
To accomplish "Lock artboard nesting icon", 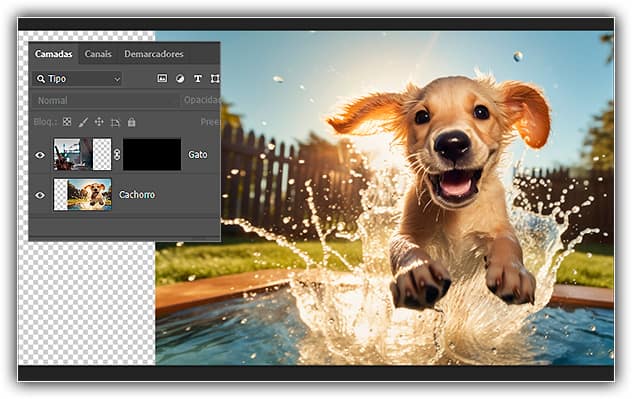I will tap(115, 122).
